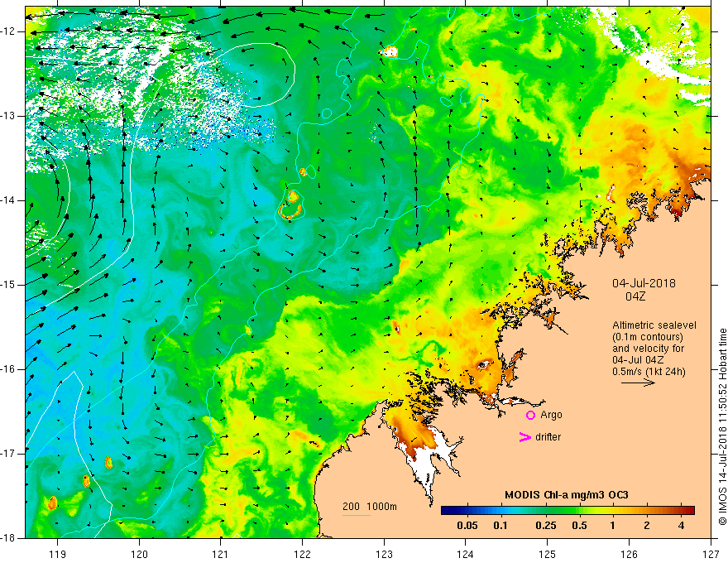Click the 0.05 colorbar tick value
Viewport: 728px width, 563px height.
467,526
